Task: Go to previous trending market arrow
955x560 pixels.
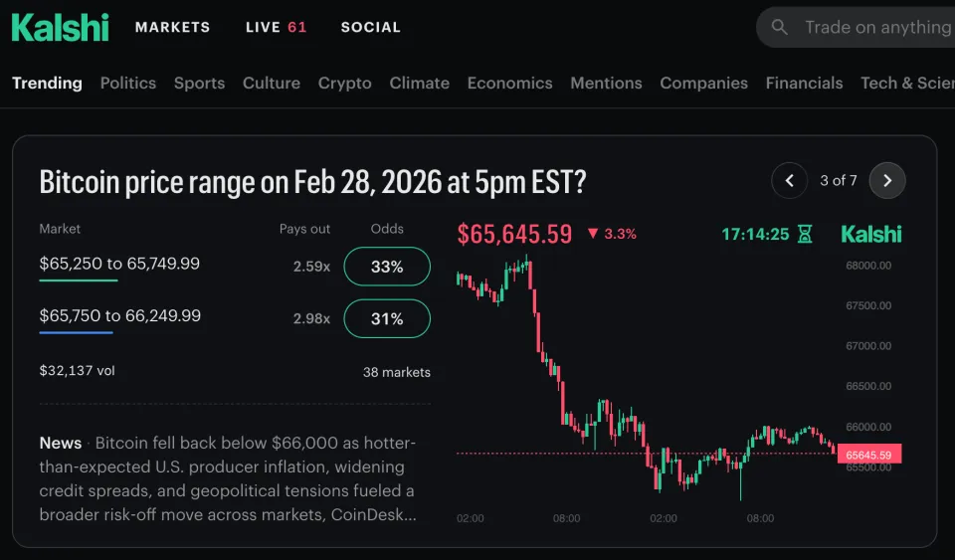Action: 789,180
